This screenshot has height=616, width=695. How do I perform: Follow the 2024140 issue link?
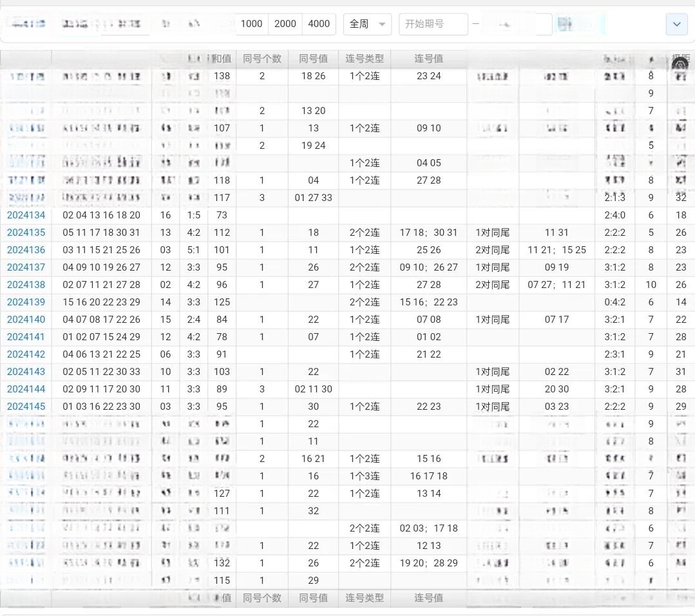(26, 320)
